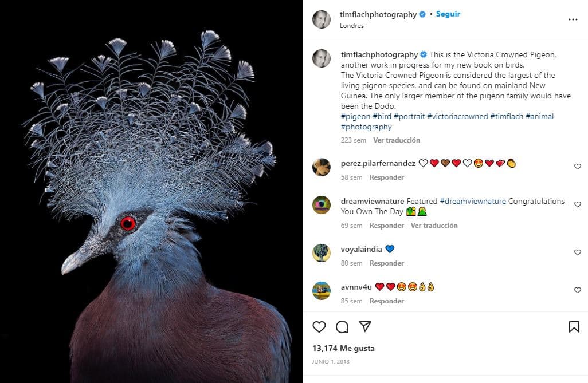Open the three-dot more options menu

pos(573,19)
